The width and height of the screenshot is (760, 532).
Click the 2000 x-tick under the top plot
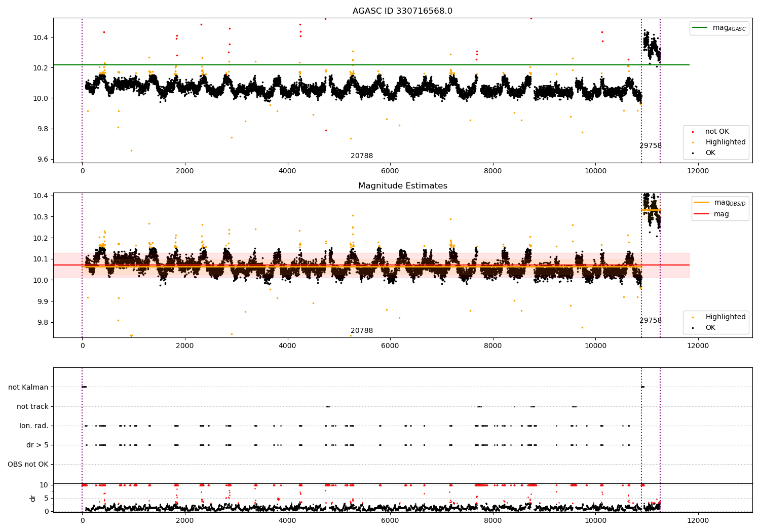185,171
